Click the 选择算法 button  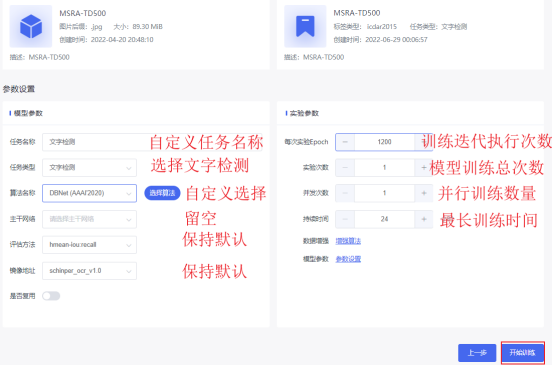click(162, 193)
